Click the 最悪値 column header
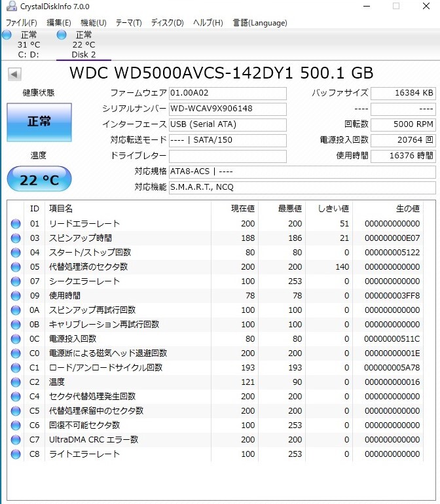Image resolution: width=440 pixels, height=504 pixels. [282, 209]
